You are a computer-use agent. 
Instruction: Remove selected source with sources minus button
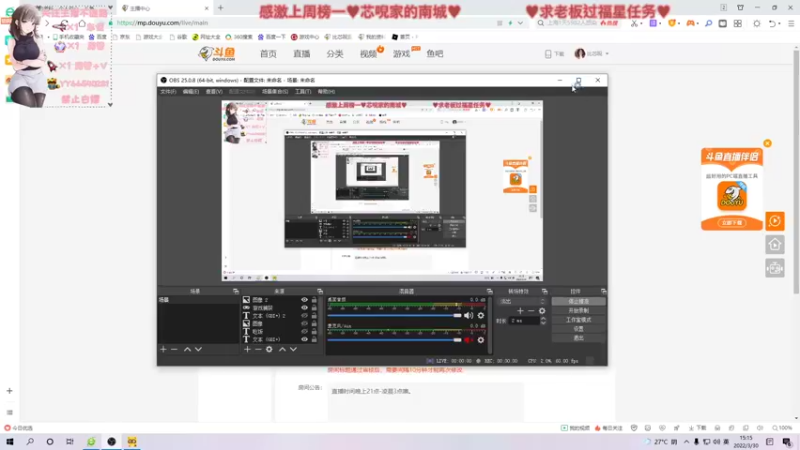(x=258, y=349)
